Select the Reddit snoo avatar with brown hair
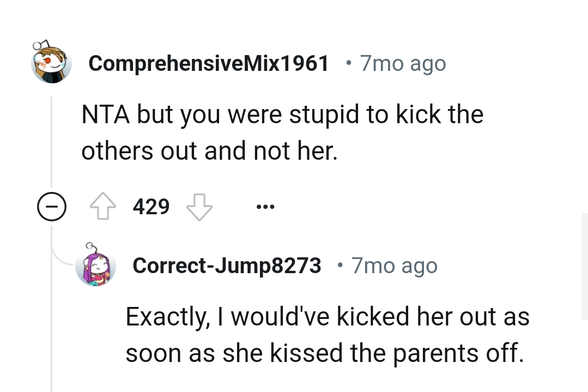 coord(52,61)
